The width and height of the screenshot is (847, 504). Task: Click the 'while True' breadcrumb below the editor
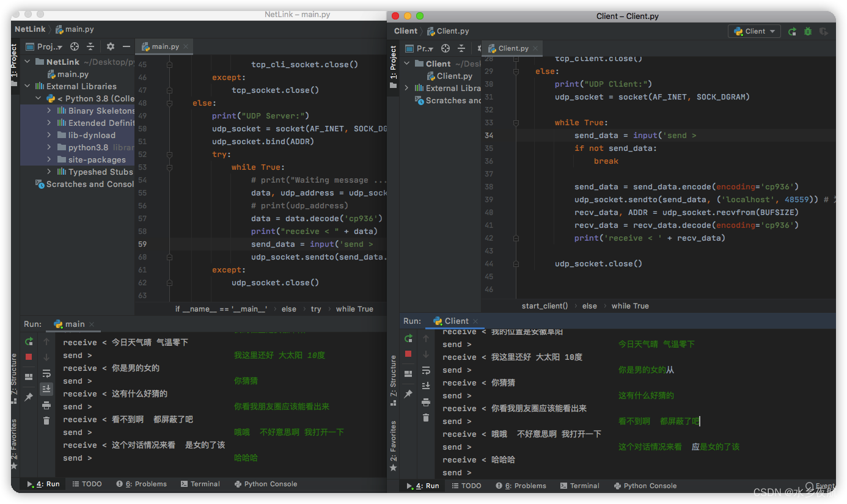pos(354,309)
